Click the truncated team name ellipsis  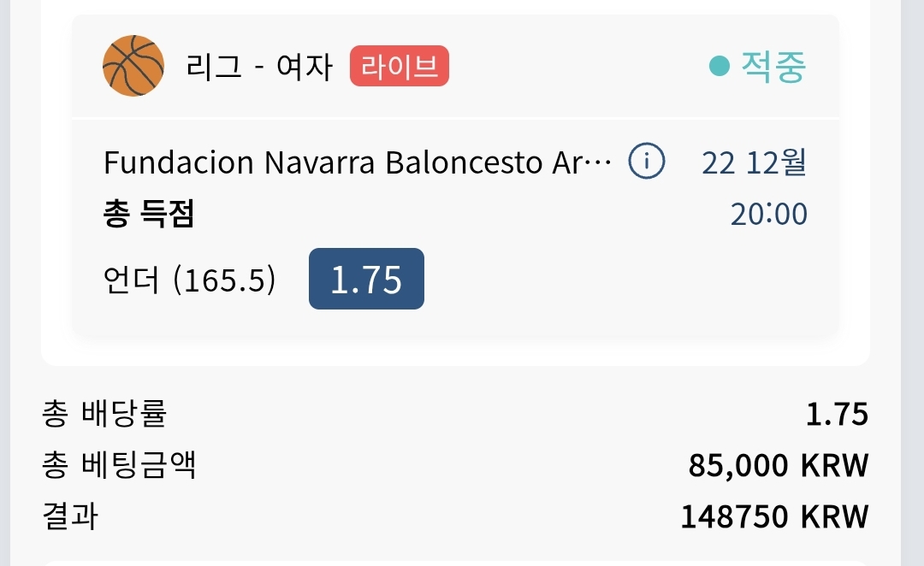tap(597, 162)
